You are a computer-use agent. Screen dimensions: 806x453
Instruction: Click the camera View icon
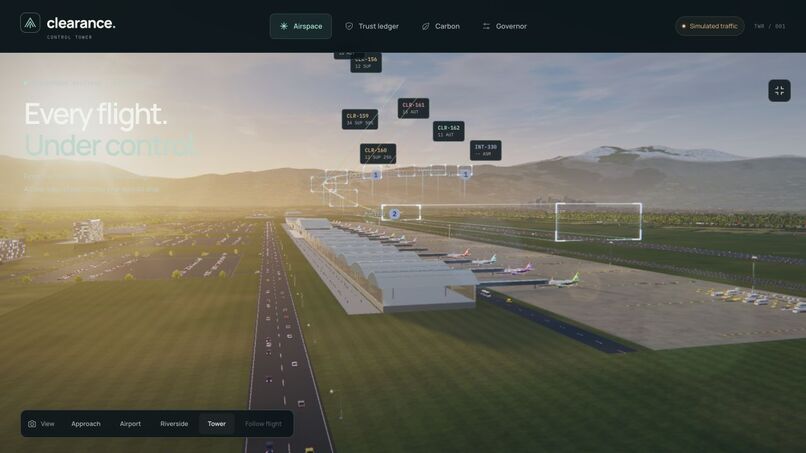(32, 424)
